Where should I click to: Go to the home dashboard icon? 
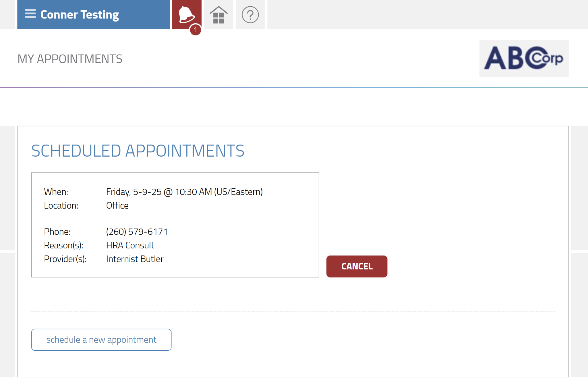(218, 15)
